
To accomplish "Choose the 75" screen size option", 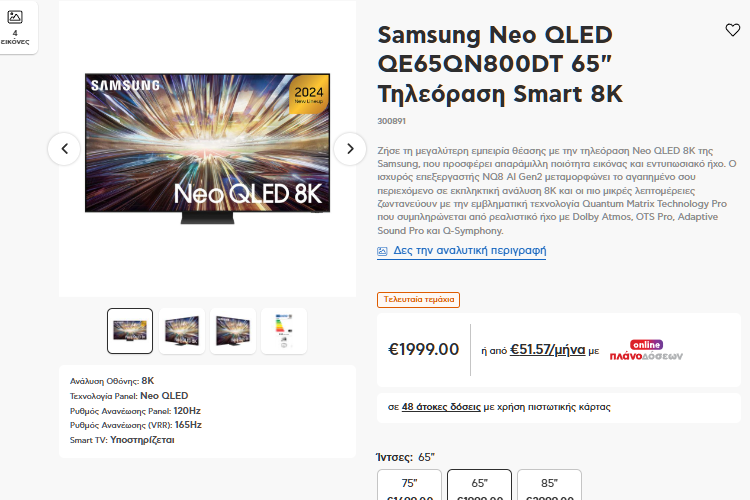I will 409,486.
